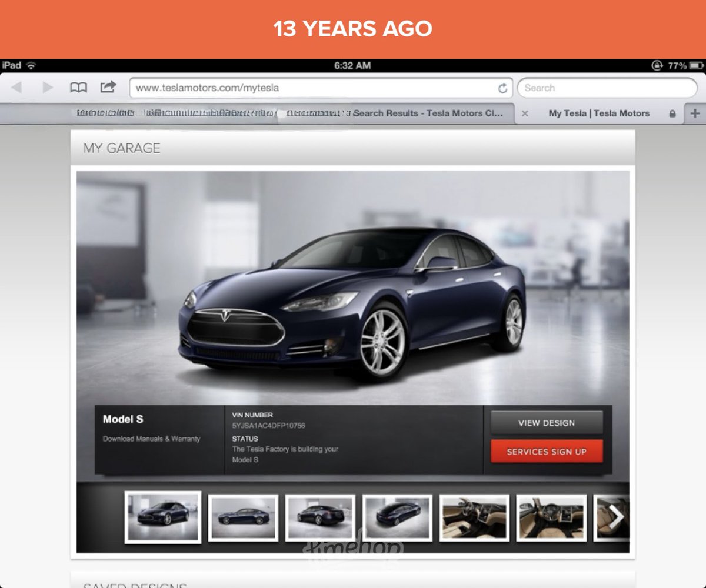The height and width of the screenshot is (588, 706).
Task: Open the bookmarks book icon
Action: tap(78, 88)
